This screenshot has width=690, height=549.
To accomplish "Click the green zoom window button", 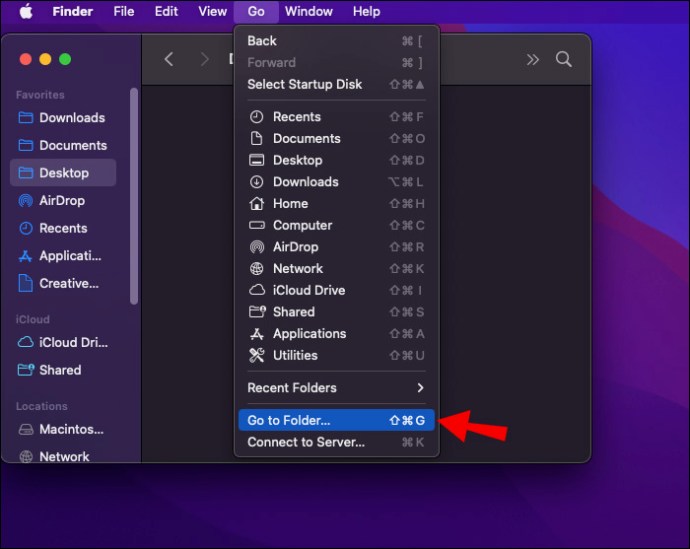I will (65, 59).
